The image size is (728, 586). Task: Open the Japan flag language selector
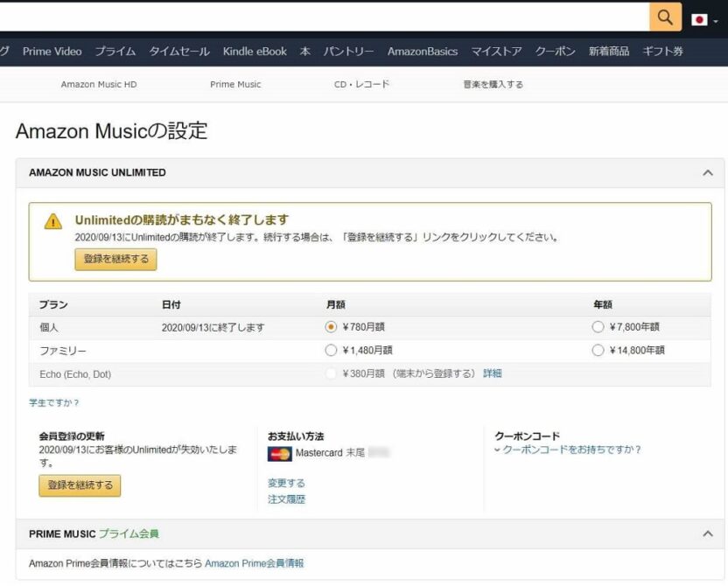703,20
